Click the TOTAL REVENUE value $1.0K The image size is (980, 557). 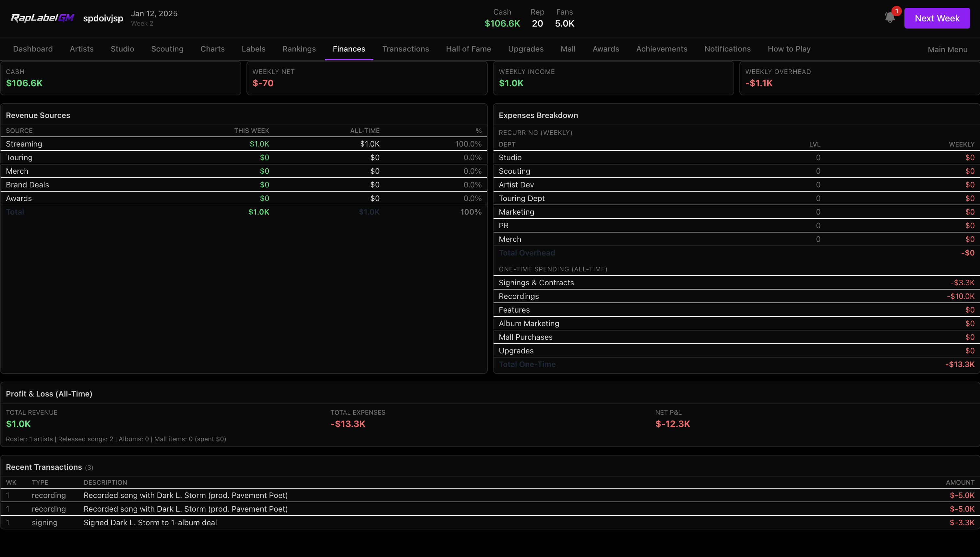pos(18,424)
